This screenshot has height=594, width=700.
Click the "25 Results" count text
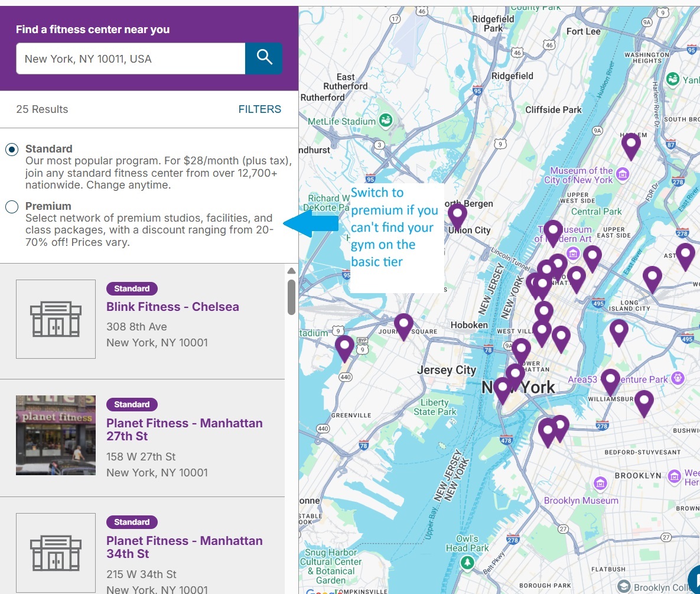43,109
